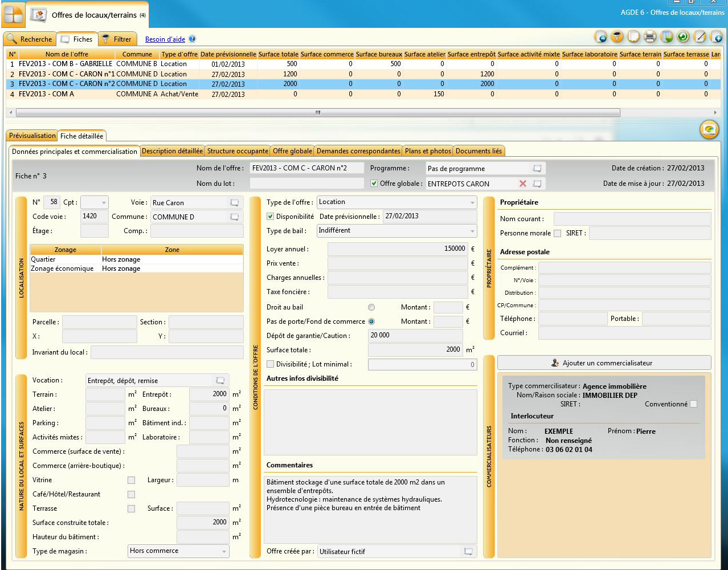Click the Prix vente input field
The width and height of the screenshot is (728, 570).
coord(398,263)
